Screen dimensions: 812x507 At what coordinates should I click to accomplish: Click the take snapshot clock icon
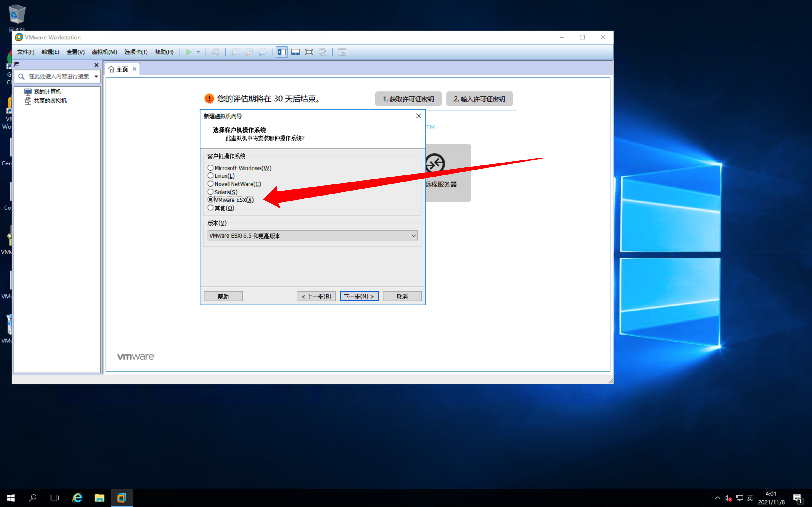[235, 52]
